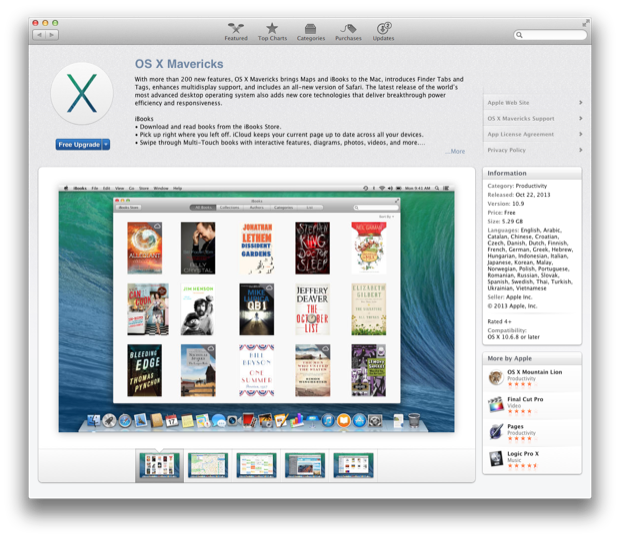Open the Free Upgrade dropdown arrow
Viewport: 620px width, 538px height.
coord(106,145)
